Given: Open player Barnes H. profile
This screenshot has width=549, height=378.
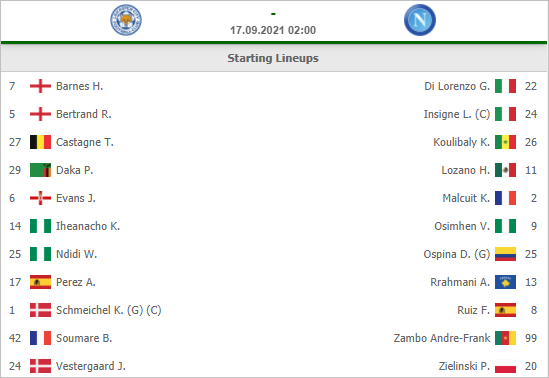Looking at the screenshot, I should [79, 86].
